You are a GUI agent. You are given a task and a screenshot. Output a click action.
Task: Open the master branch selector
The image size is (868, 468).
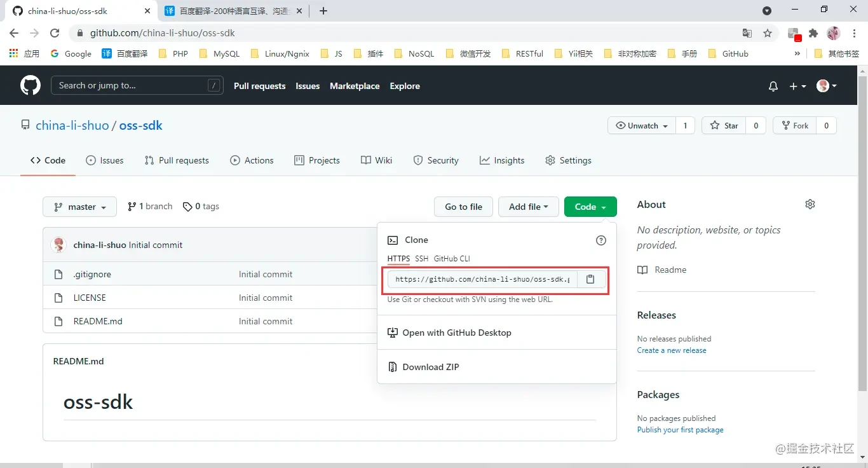[x=79, y=207]
